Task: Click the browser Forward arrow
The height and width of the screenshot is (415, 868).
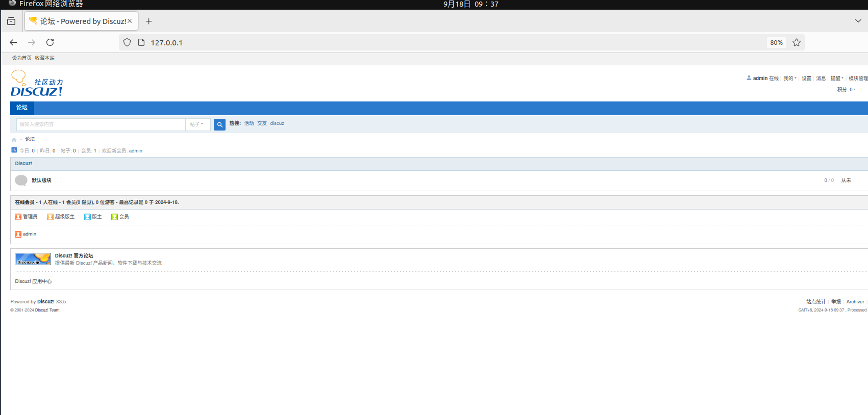Action: [x=32, y=42]
